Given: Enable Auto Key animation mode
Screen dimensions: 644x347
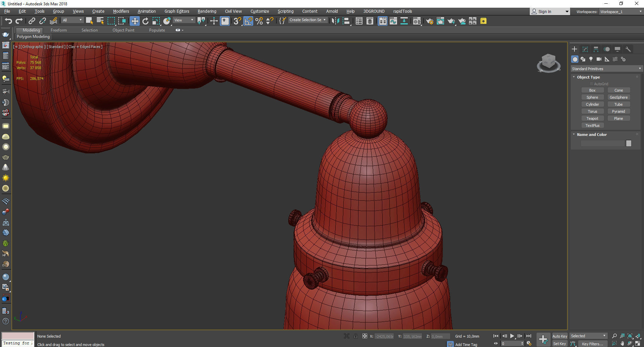Looking at the screenshot, I should 559,336.
